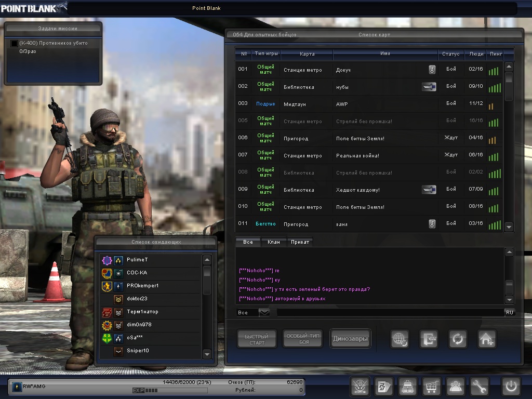Switch to the Приват chat tab

300,242
